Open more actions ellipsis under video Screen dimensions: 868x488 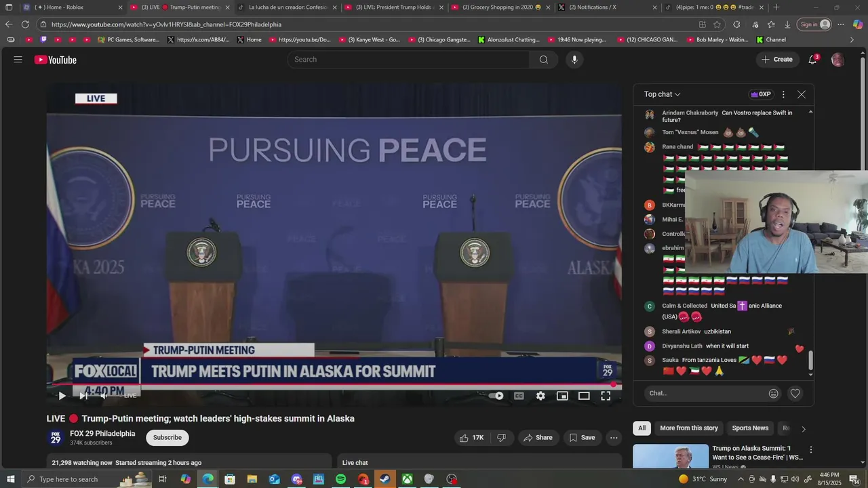pos(614,438)
